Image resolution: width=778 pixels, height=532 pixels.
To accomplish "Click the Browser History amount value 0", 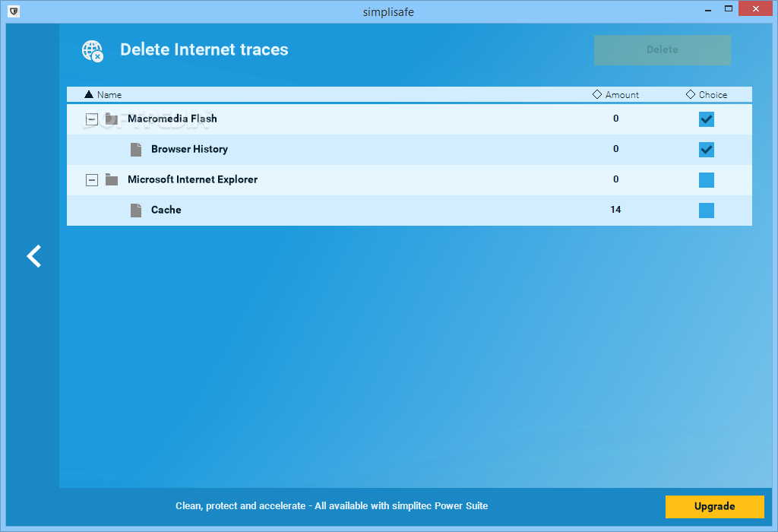I will (x=615, y=148).
